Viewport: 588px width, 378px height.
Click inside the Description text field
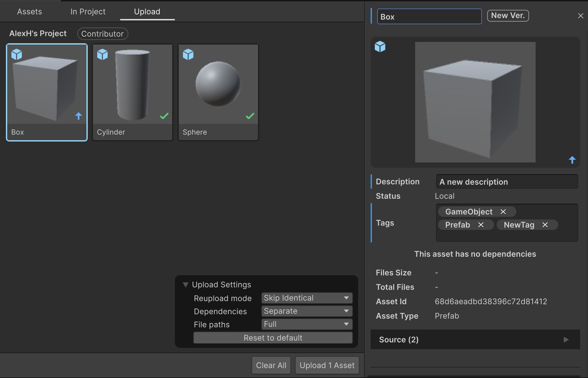pos(506,182)
